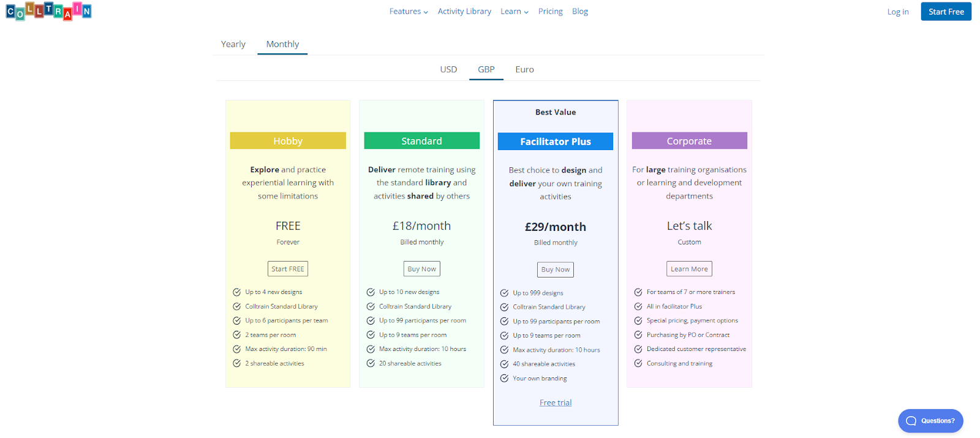Click check icon beside 'Dedicated customer representative'
980x438 pixels.
pyautogui.click(x=638, y=349)
